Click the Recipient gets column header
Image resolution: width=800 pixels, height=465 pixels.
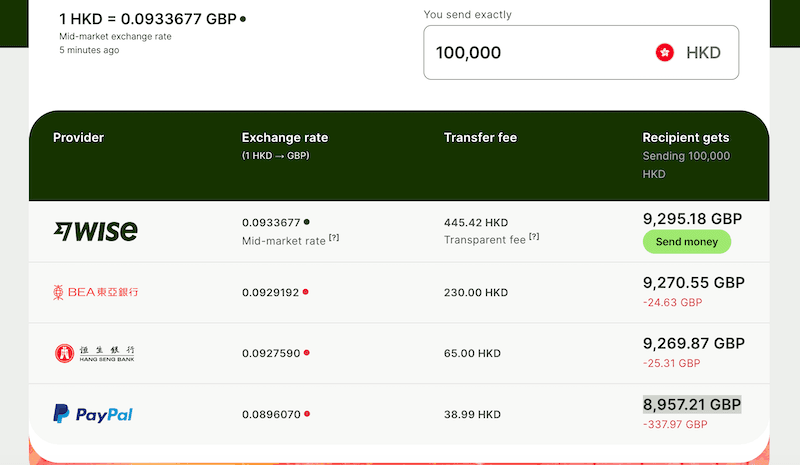(x=686, y=138)
